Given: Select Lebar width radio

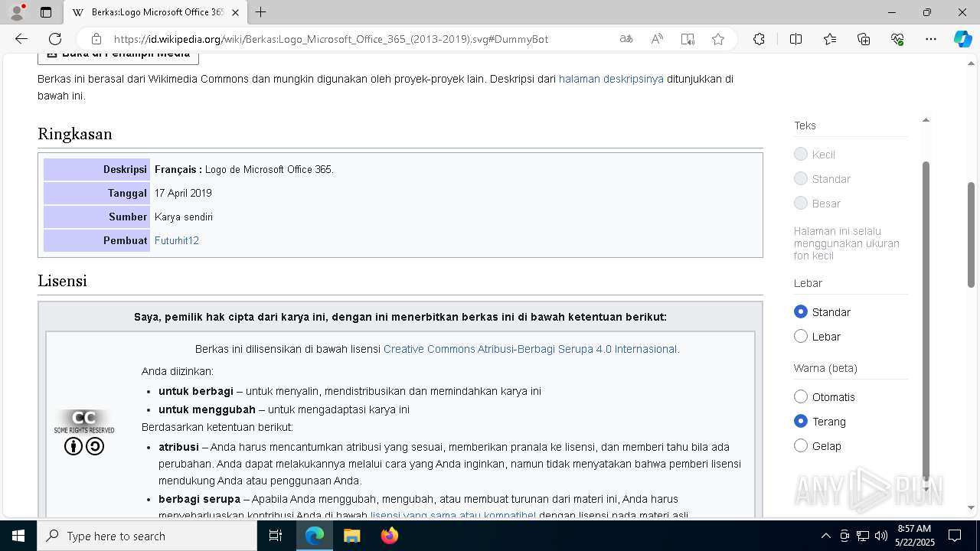Looking at the screenshot, I should coord(801,337).
